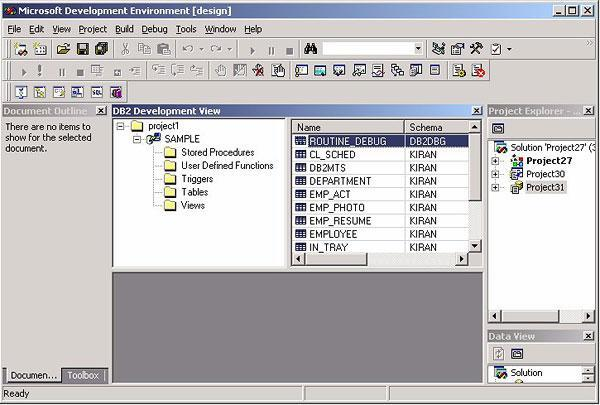Viewport: 600px width, 405px height.
Task: Select the Tables folder
Action: (195, 192)
